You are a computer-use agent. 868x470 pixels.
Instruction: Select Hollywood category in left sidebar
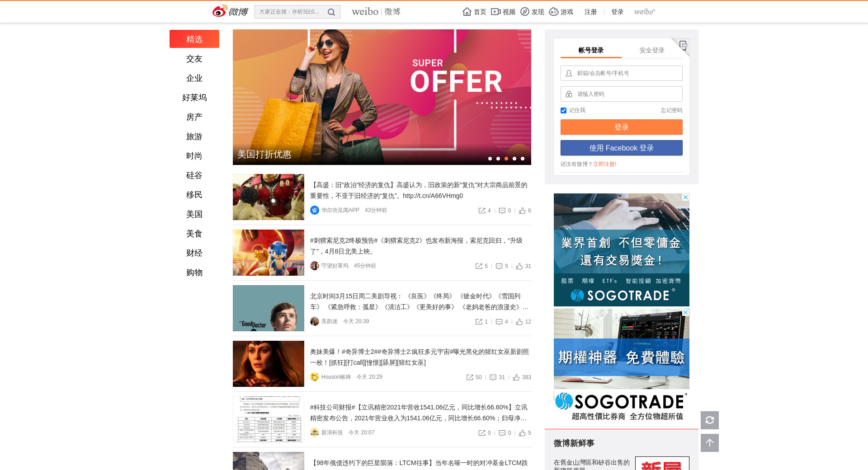pyautogui.click(x=194, y=98)
